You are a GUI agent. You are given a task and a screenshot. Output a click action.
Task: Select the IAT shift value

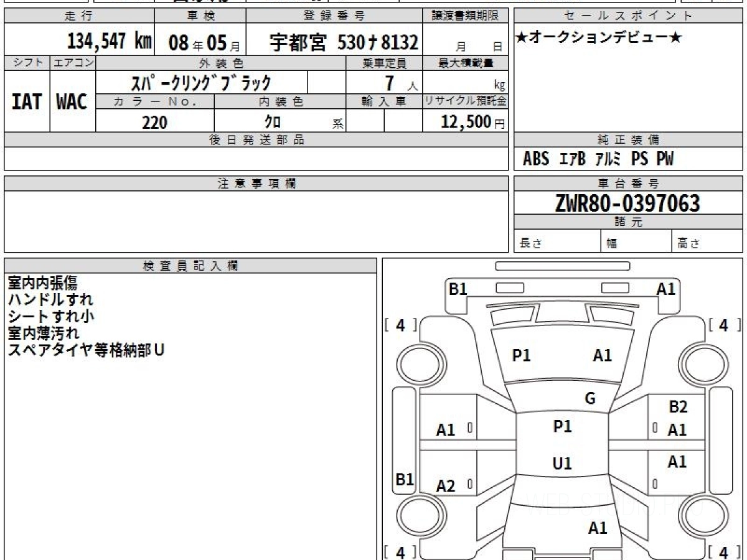coord(27,102)
